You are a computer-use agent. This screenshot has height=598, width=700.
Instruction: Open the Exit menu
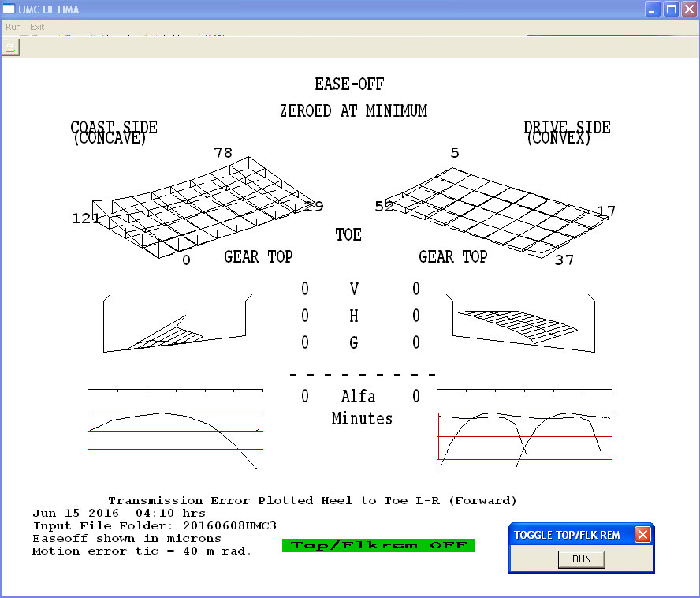point(37,27)
